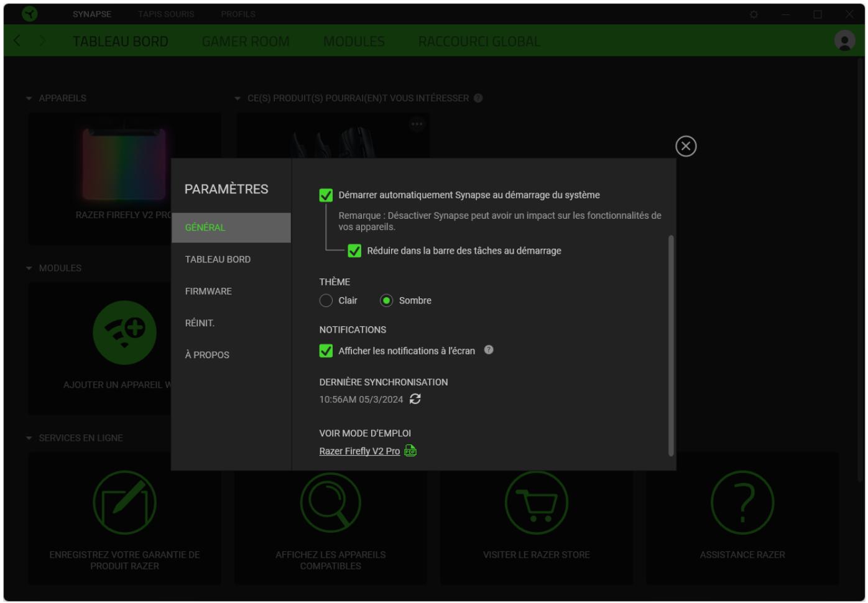Toggle Démarrer automatiquement Synapse checkbox
The width and height of the screenshot is (868, 603).
coord(326,195)
